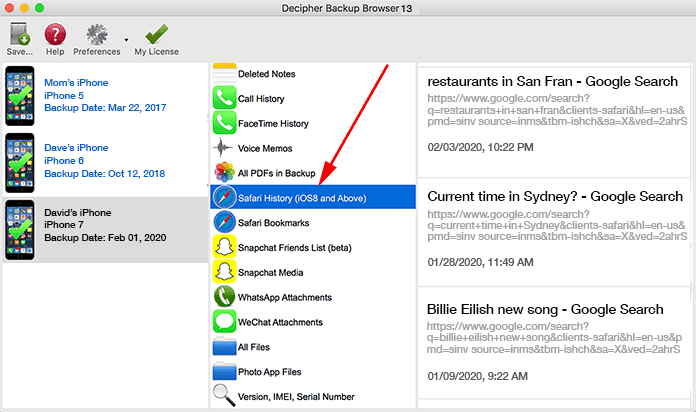Screen dimensions: 696x412
Task: Click the Call History phone icon
Action: (225, 98)
